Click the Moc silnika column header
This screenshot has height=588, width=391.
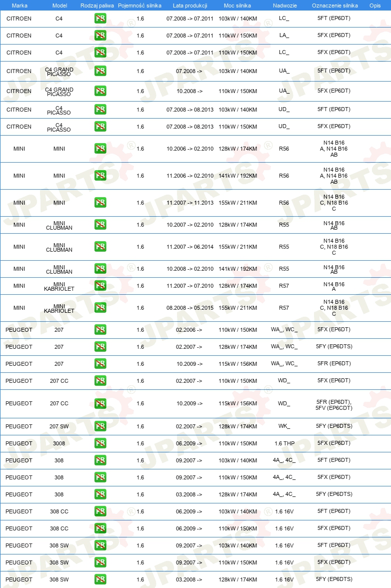(x=237, y=6)
